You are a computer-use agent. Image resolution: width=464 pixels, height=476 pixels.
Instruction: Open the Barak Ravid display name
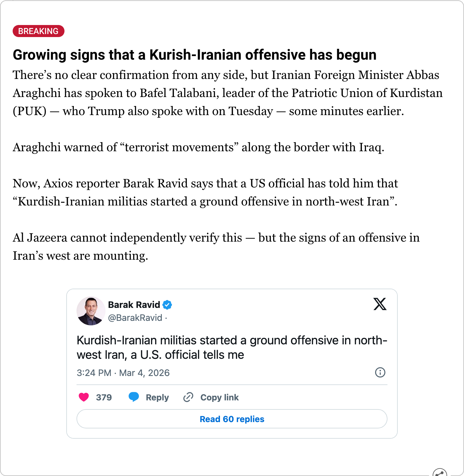click(x=134, y=305)
